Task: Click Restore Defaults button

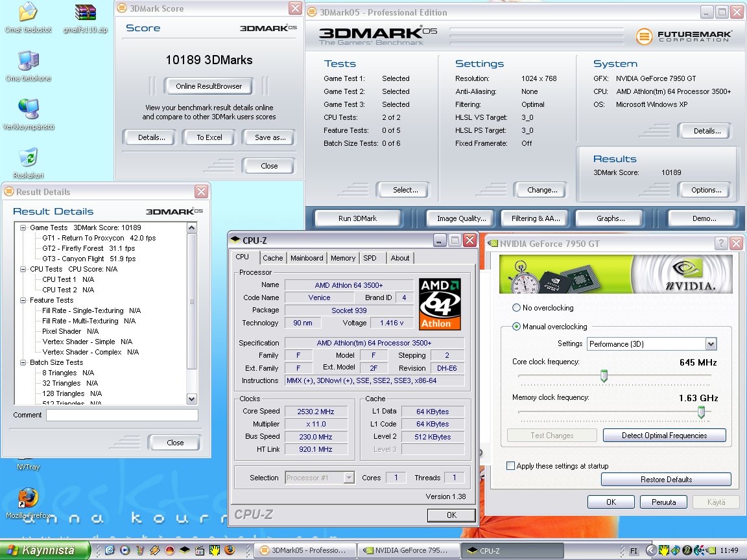Action: tap(666, 479)
